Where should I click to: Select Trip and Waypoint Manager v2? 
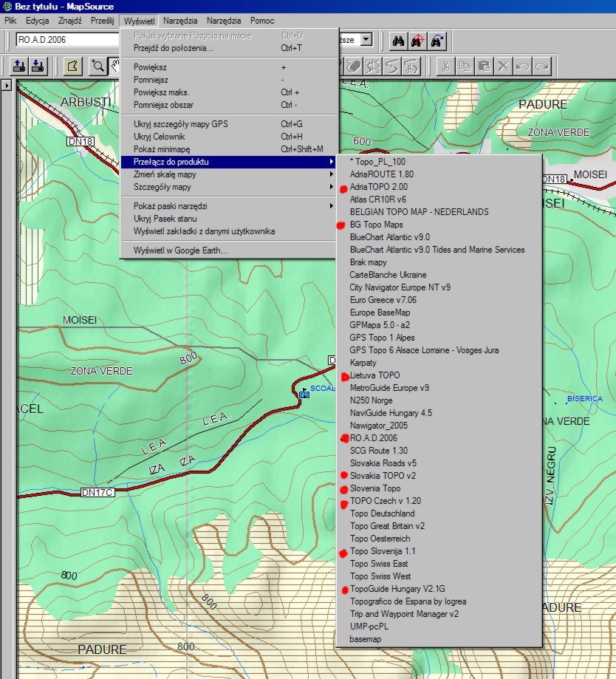tap(439, 613)
